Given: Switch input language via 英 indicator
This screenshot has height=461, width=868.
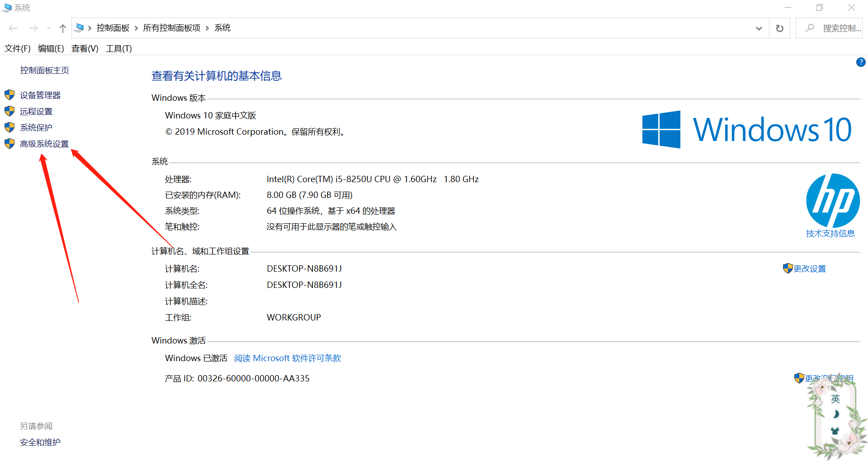Looking at the screenshot, I should (x=835, y=399).
